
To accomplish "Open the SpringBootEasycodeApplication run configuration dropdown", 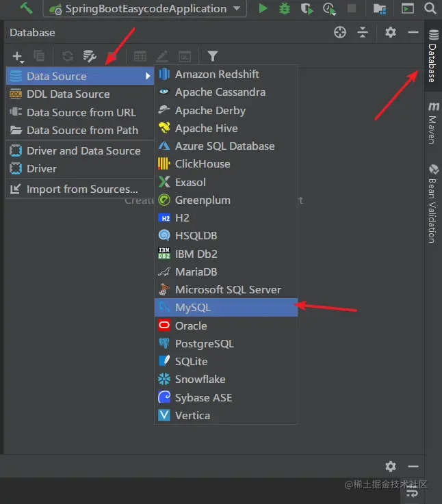I will coord(145,8).
